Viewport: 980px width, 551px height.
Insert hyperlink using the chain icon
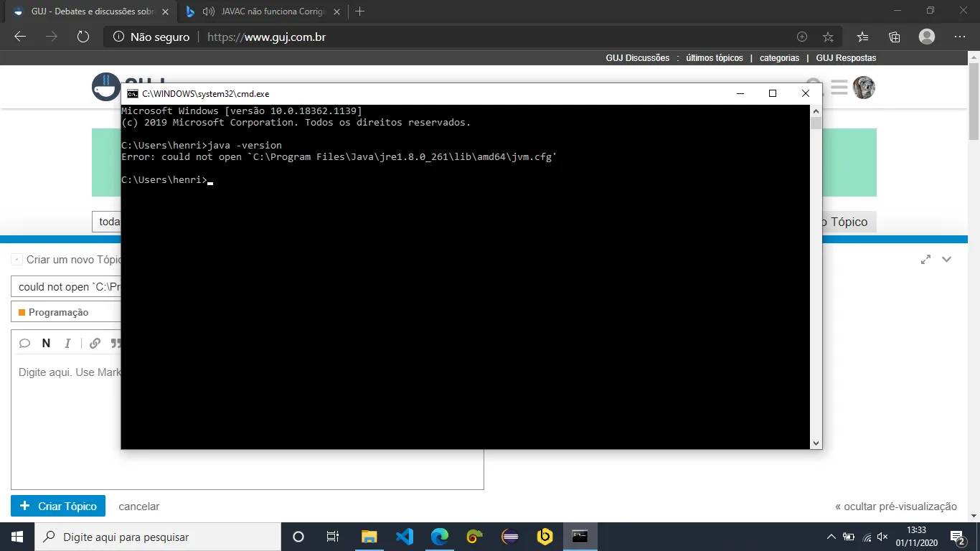tap(95, 343)
